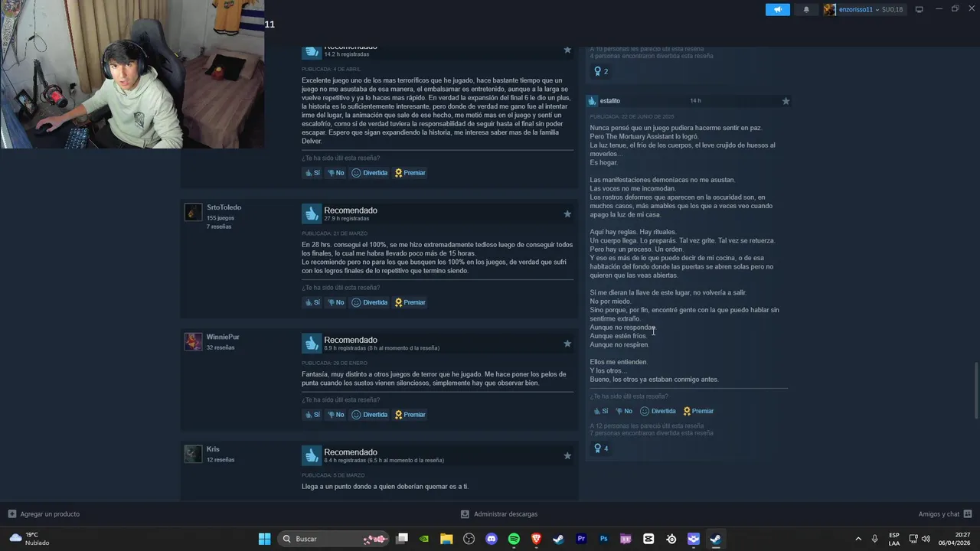980x551 pixels.
Task: Click the Steam Big Picture monitor icon
Action: [919, 9]
